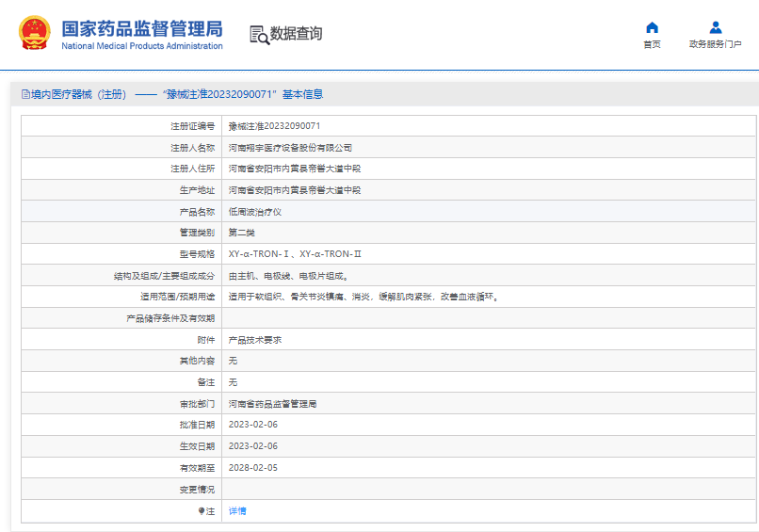Open the 数据查询 search icon
Screen dimensions: 759x532
[x=260, y=35]
